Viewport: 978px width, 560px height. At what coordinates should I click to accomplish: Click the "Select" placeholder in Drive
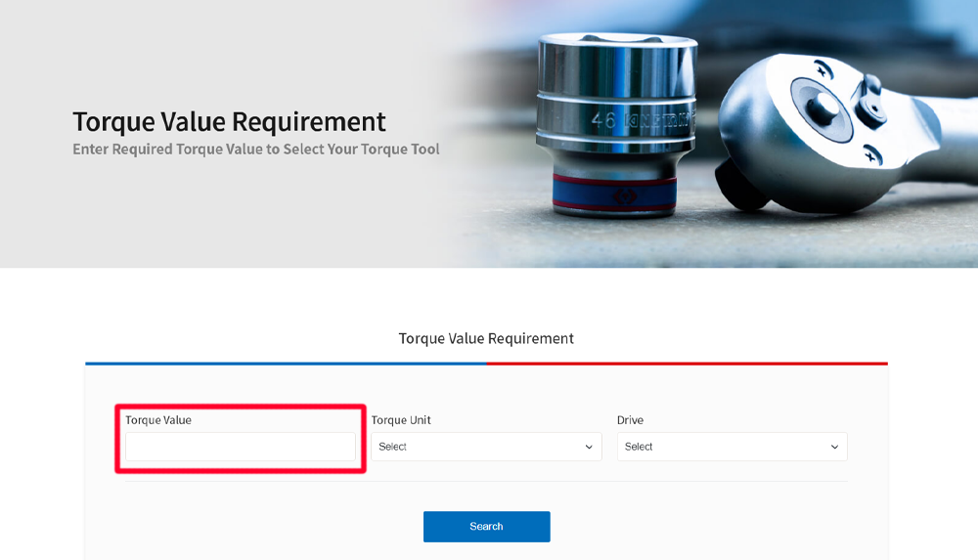click(x=639, y=447)
